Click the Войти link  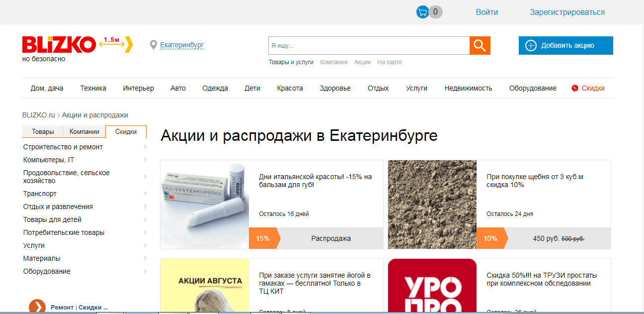click(487, 12)
